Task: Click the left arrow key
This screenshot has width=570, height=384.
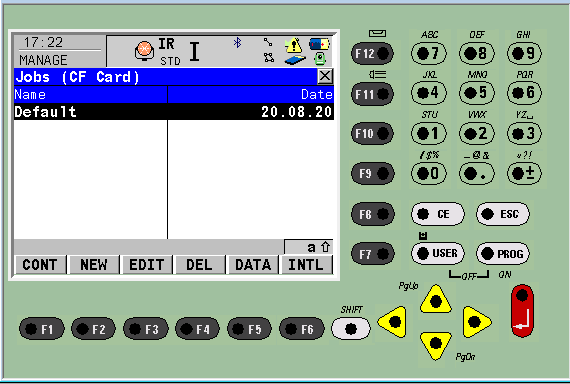Action: tap(393, 321)
